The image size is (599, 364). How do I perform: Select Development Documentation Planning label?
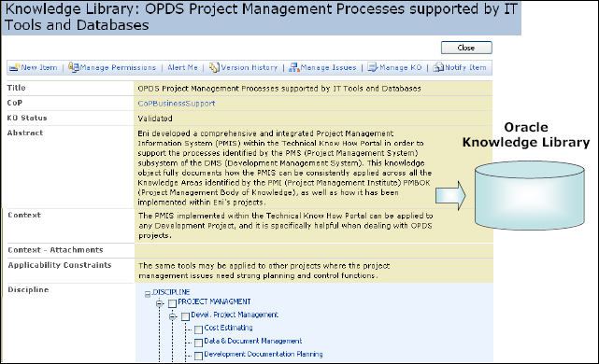point(264,354)
